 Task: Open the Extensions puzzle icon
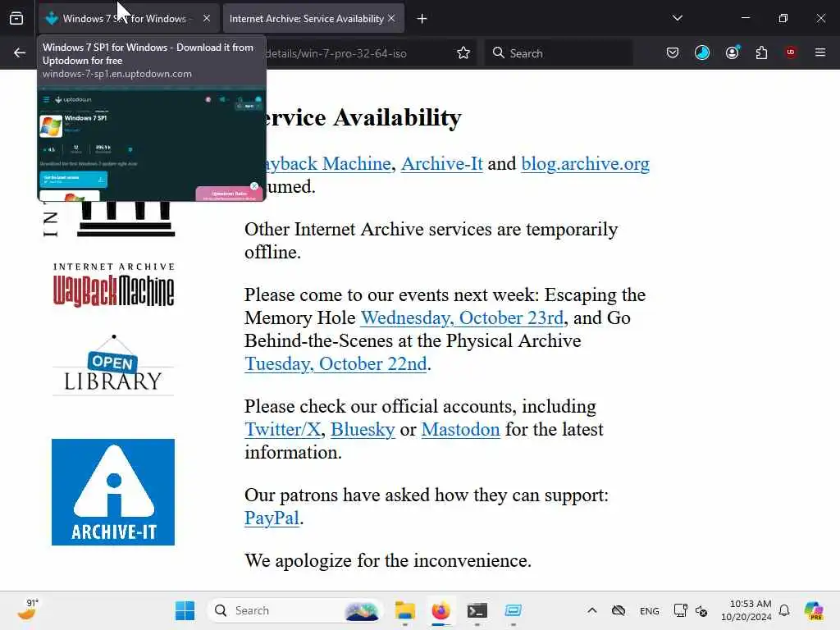[761, 52]
